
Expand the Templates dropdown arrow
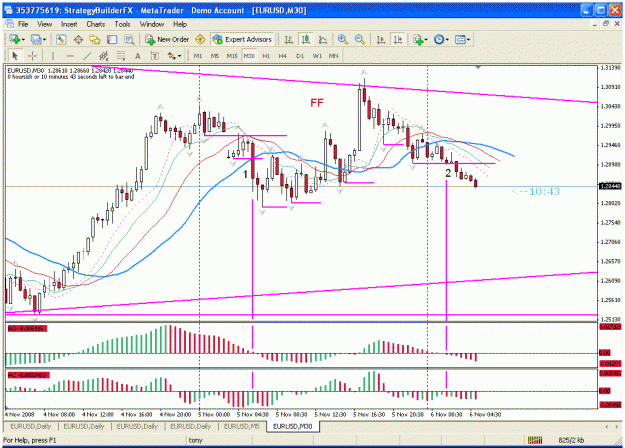(x=468, y=39)
